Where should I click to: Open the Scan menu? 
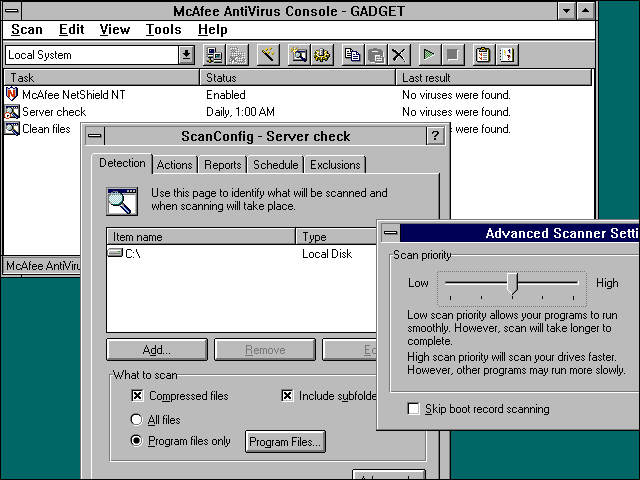click(x=27, y=29)
